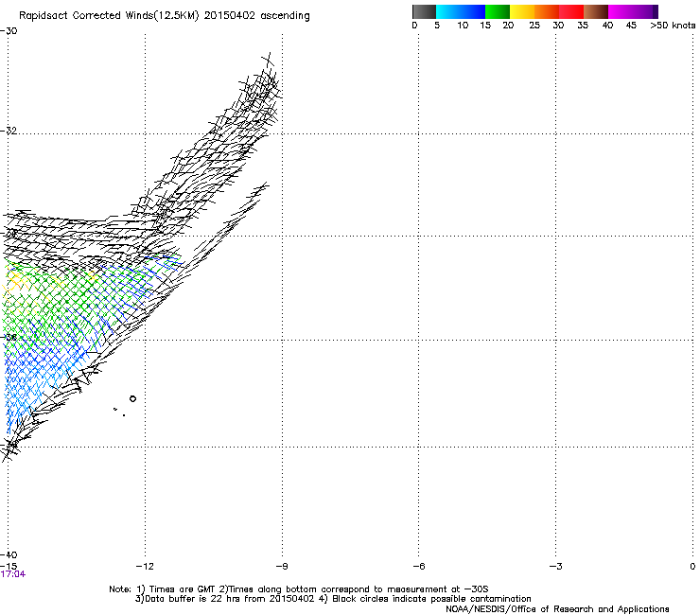Click the large black contamination circle
The height and width of the screenshot is (615, 700).
coord(132,399)
